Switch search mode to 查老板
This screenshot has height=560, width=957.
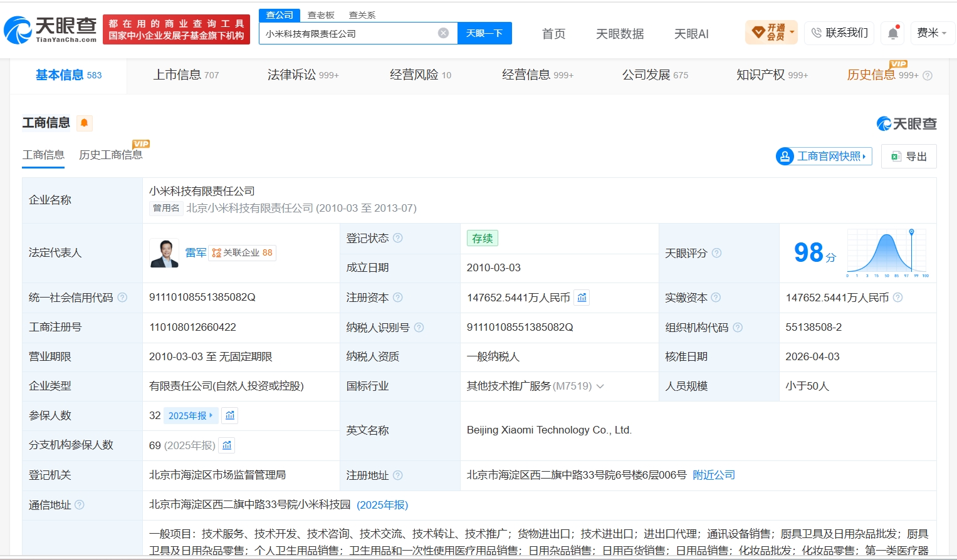coord(321,15)
